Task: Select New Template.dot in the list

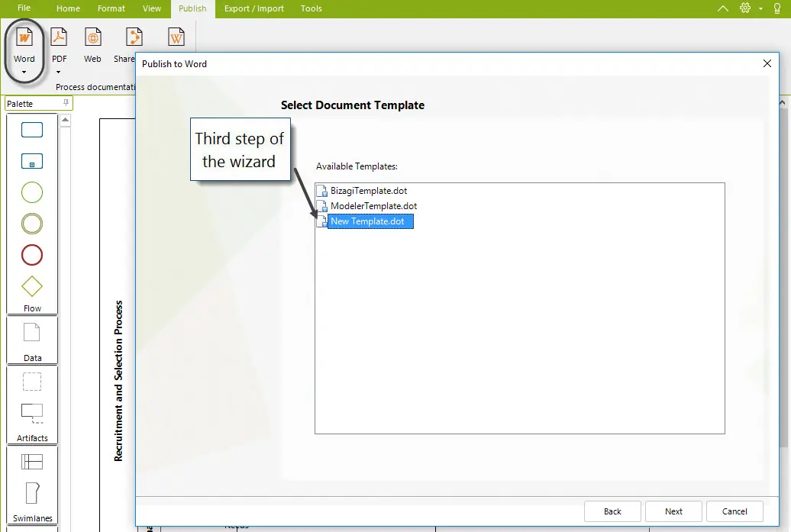Action: pyautogui.click(x=370, y=221)
